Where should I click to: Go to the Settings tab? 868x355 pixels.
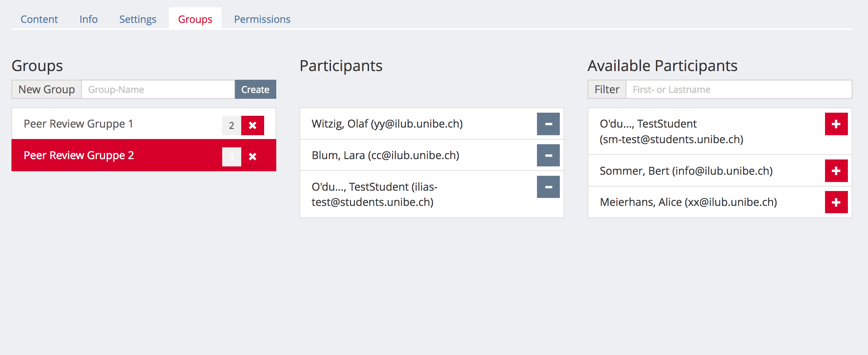click(138, 19)
